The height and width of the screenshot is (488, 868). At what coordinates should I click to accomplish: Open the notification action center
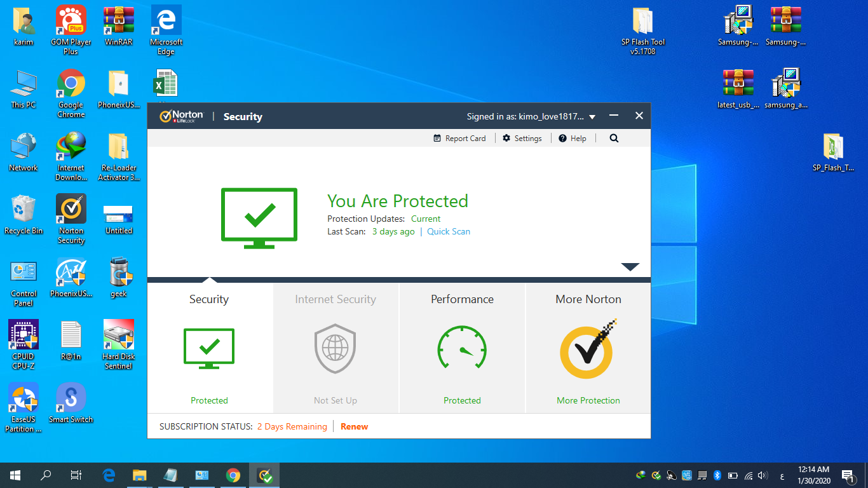pos(848,475)
